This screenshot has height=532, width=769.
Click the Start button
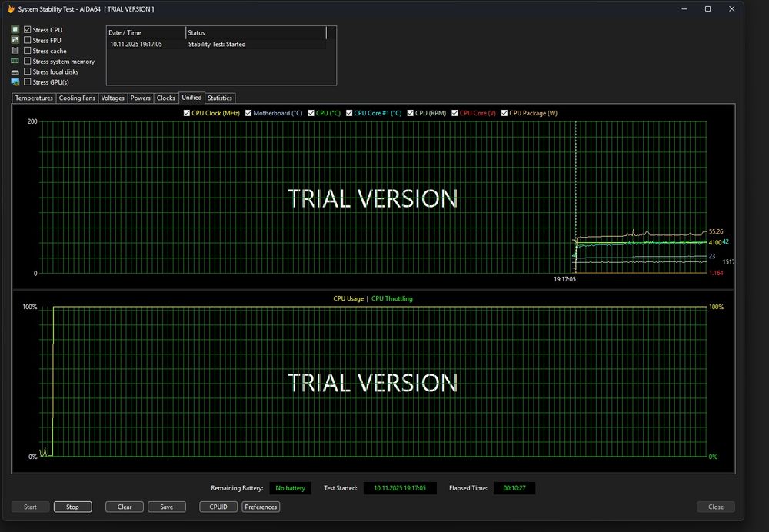pyautogui.click(x=31, y=507)
